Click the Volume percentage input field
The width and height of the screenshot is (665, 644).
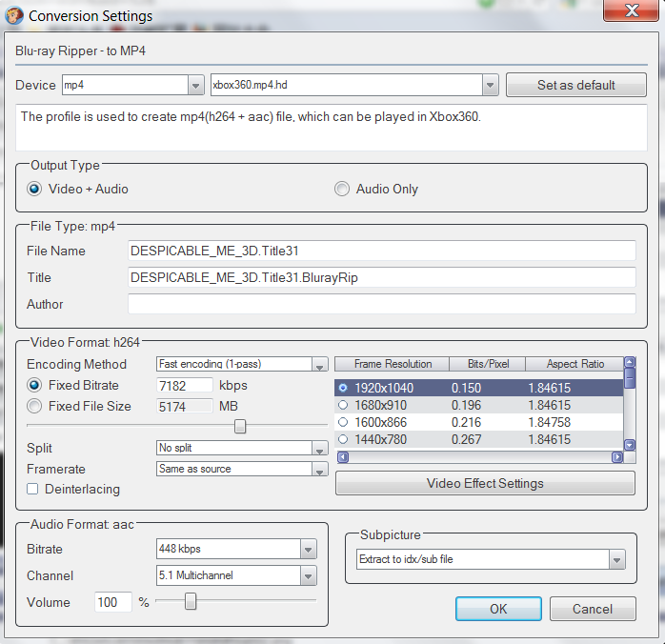click(112, 602)
